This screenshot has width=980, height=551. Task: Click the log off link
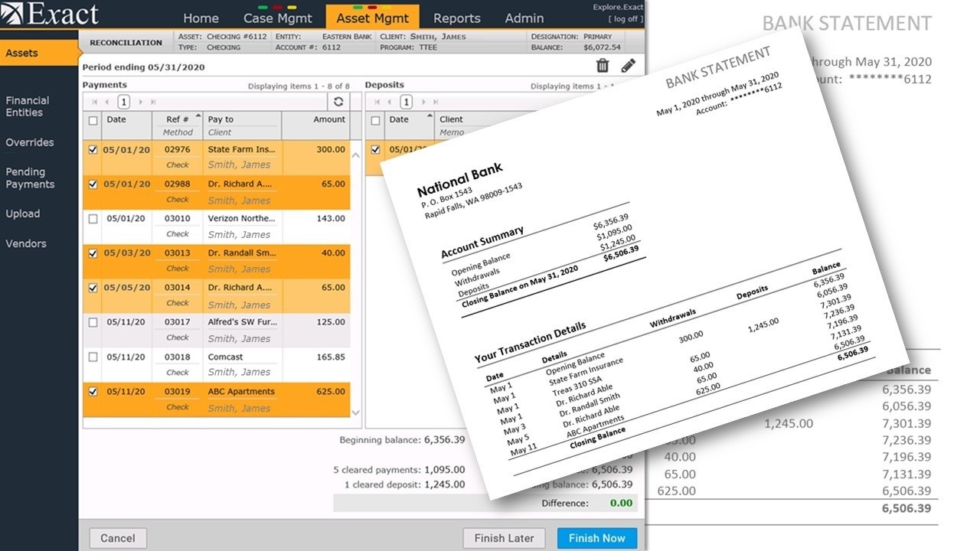pyautogui.click(x=626, y=18)
